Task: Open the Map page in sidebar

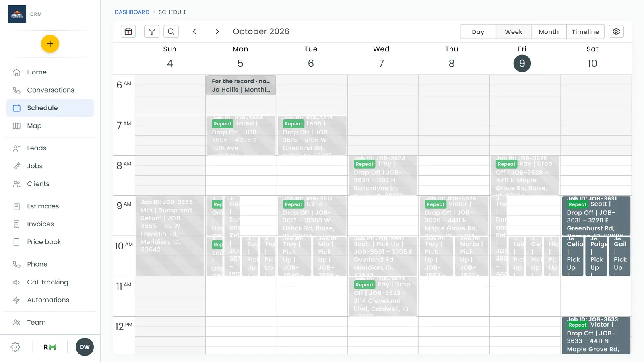Action: pyautogui.click(x=50, y=126)
